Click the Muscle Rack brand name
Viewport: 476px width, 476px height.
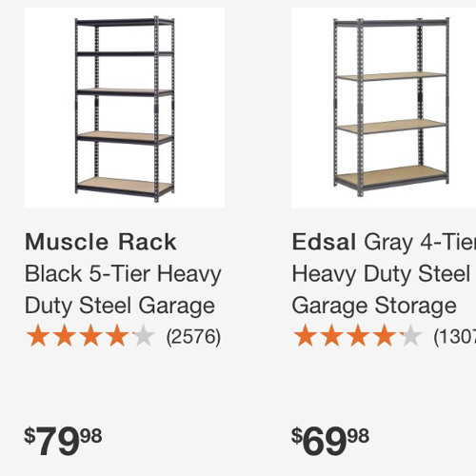coord(101,242)
